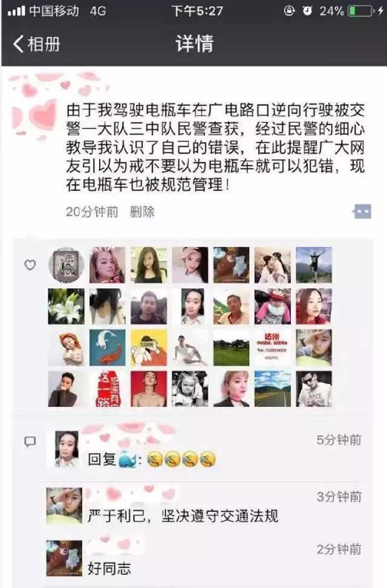
Task: Open the koi fish avatar
Action: point(108,347)
